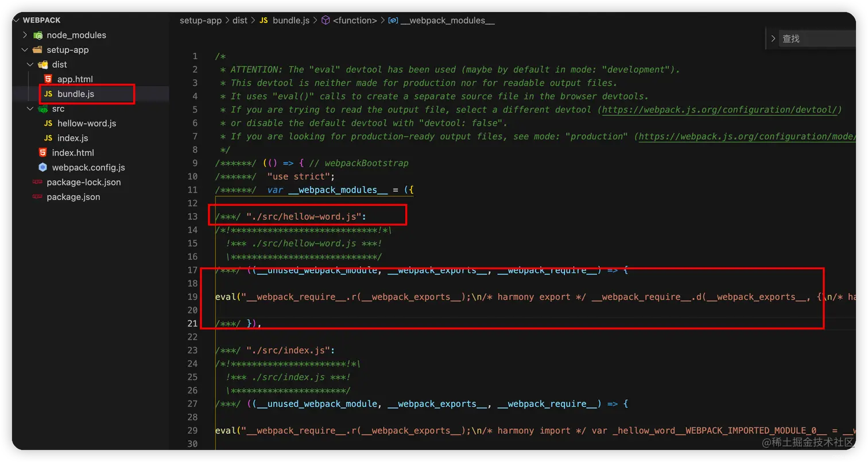
Task: Click the <function> breadcrumb segment
Action: click(355, 20)
